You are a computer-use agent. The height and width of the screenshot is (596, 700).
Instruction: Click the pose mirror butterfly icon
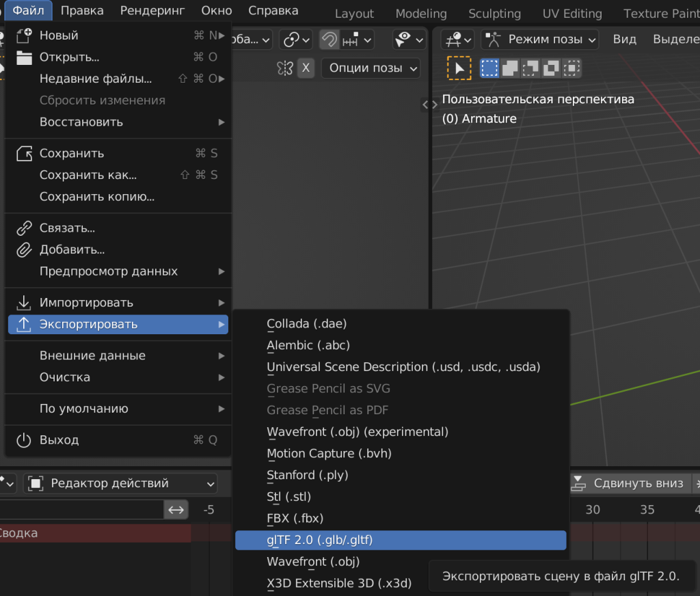[x=285, y=68]
